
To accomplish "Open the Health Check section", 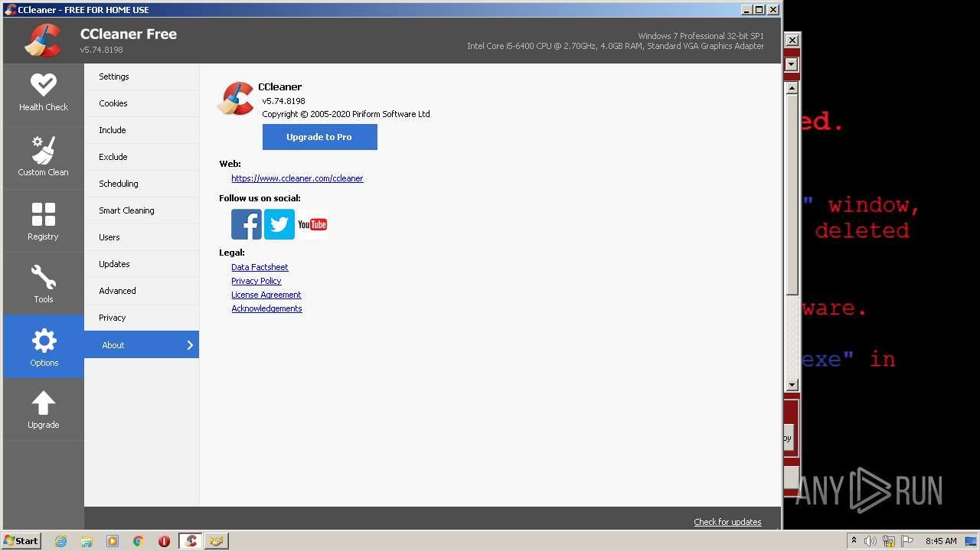I will 44,94.
